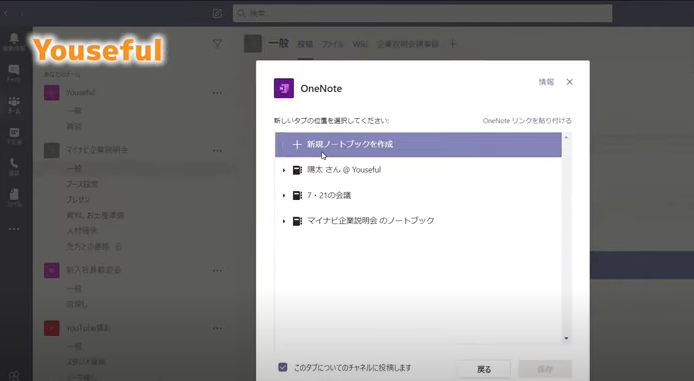Switch to the 投稿 tab

(x=305, y=44)
